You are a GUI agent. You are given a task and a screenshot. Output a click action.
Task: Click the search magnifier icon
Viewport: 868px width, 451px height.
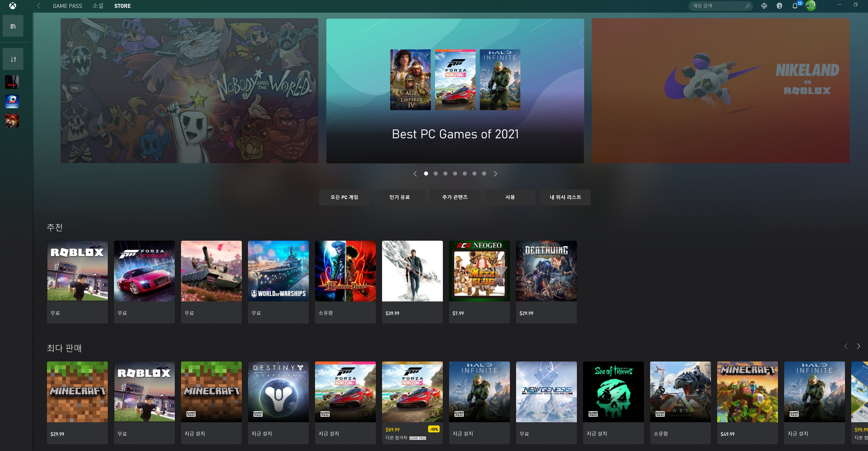coord(747,6)
